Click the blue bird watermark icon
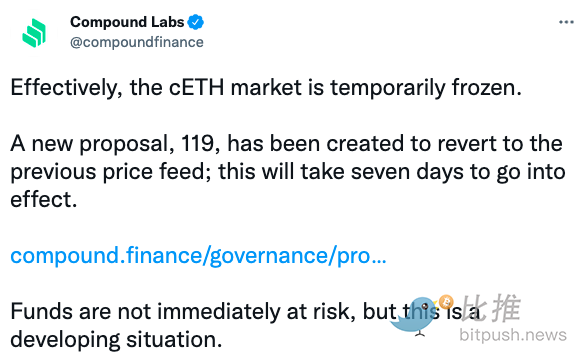Screen dimensions: 587x362 point(414,315)
